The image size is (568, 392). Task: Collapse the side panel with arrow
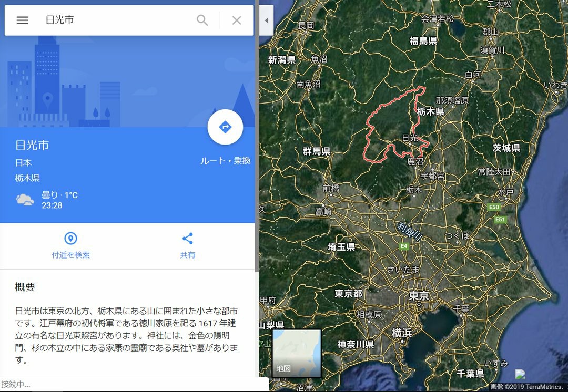click(x=266, y=20)
